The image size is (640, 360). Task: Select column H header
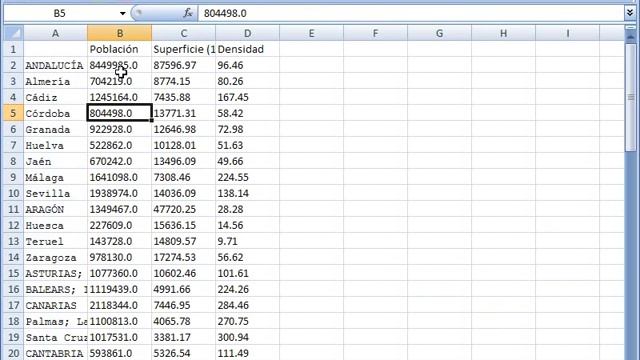coord(504,33)
